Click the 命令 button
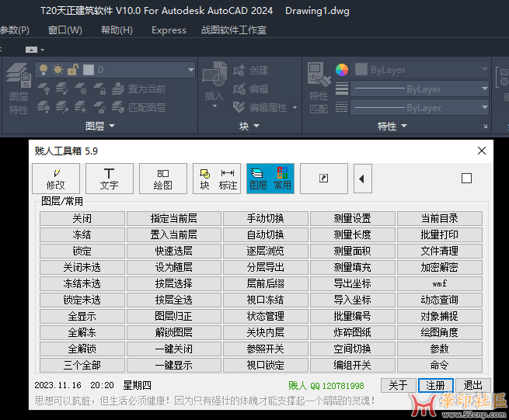The height and width of the screenshot is (420, 509). click(440, 365)
